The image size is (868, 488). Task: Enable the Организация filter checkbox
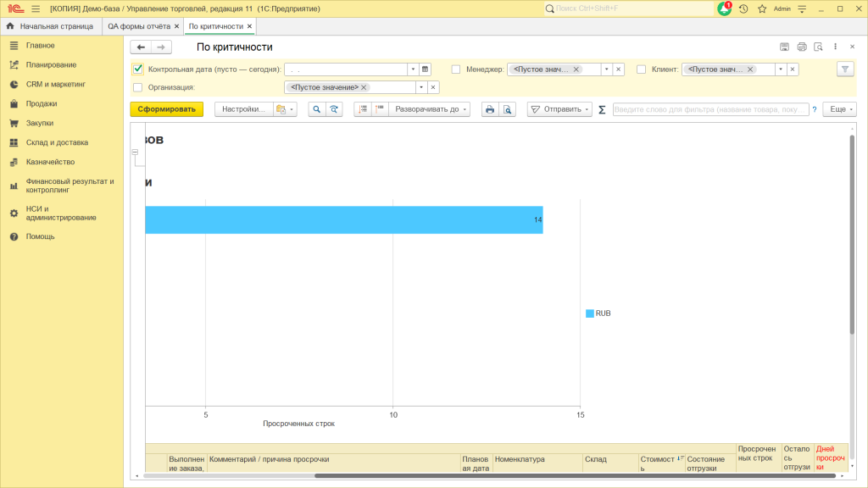138,87
